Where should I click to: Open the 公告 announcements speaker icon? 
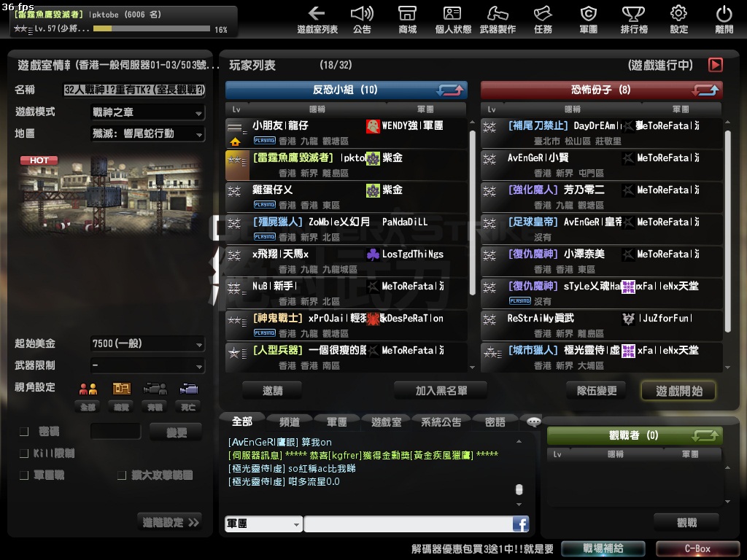click(x=362, y=20)
